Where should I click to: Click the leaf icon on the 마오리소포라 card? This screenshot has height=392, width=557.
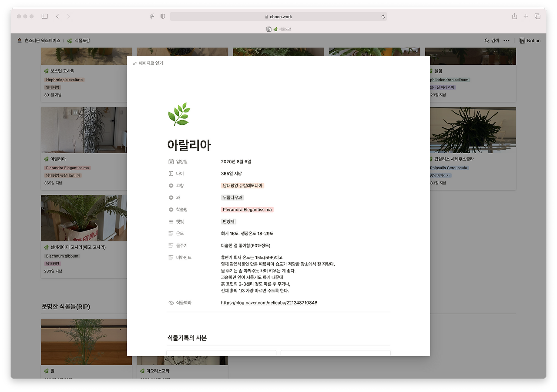point(142,371)
